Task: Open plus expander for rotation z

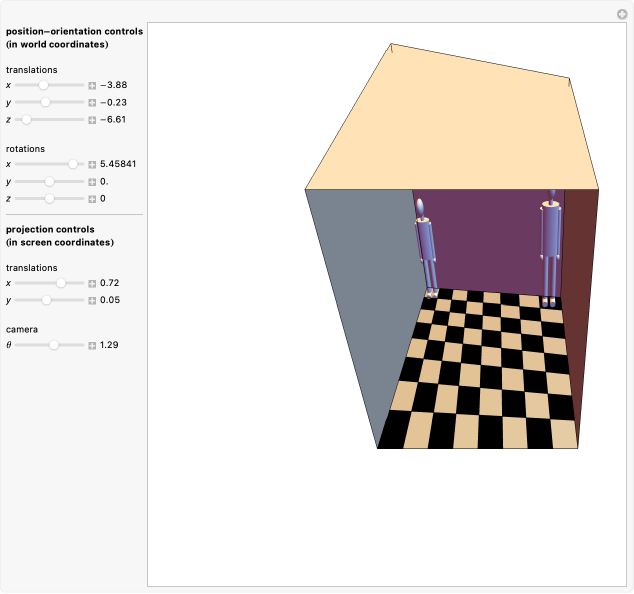Action: point(92,199)
